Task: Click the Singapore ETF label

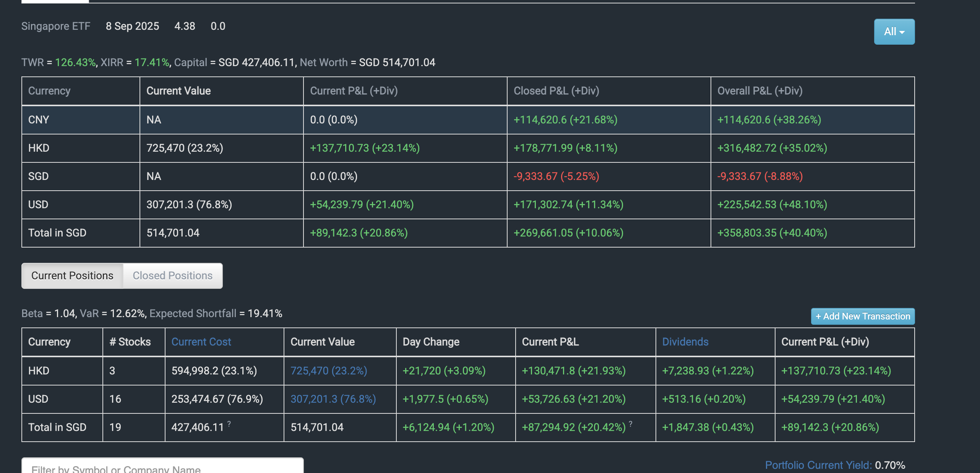Action: pyautogui.click(x=56, y=26)
